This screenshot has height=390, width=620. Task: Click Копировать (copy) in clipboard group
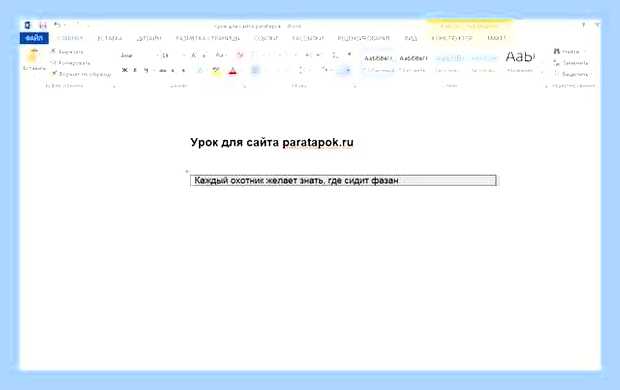tap(71, 63)
